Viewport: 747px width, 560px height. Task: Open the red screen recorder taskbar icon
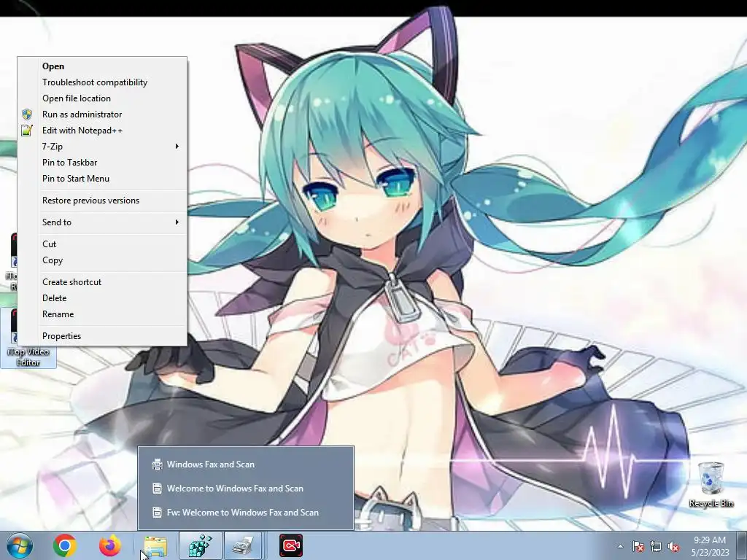290,545
